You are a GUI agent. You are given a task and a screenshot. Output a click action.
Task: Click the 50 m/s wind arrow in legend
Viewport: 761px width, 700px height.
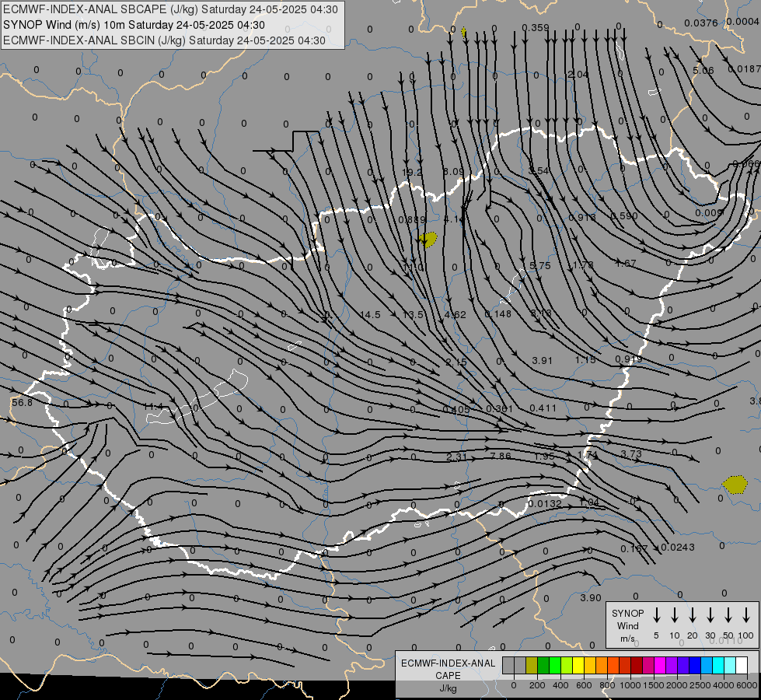click(x=728, y=614)
